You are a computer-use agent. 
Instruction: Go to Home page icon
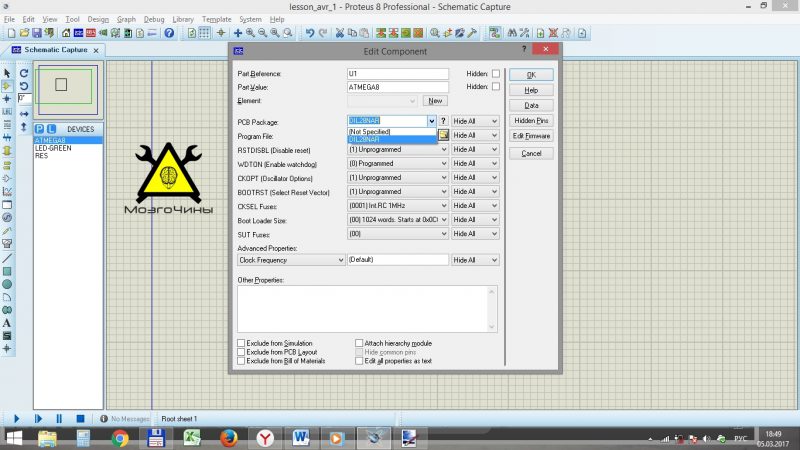click(x=66, y=33)
